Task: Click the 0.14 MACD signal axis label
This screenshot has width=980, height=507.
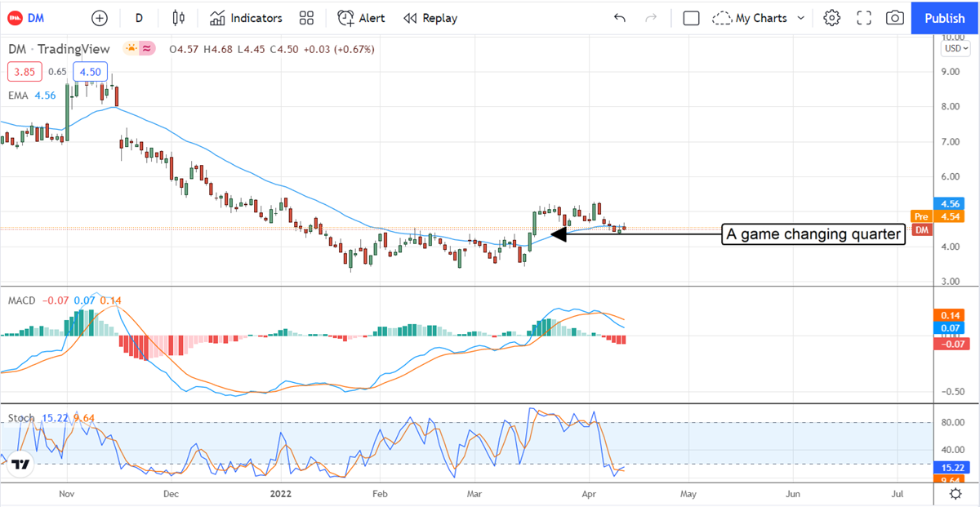Action: point(950,314)
